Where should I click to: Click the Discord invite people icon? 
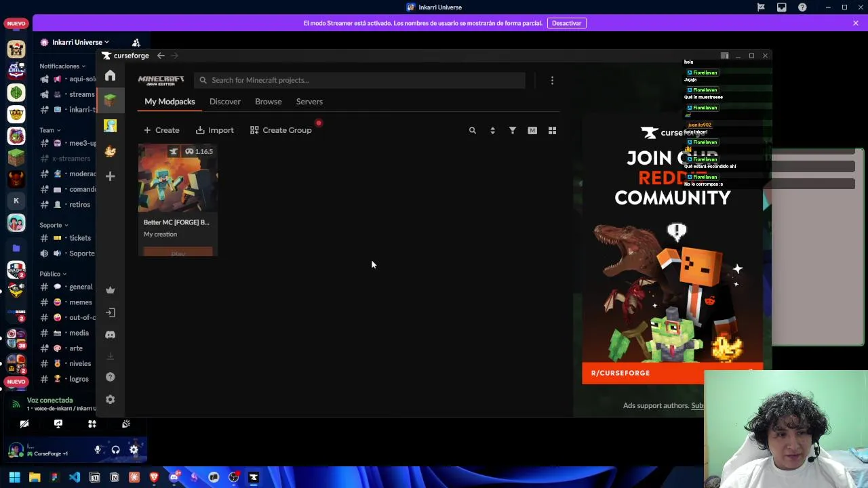pyautogui.click(x=136, y=42)
